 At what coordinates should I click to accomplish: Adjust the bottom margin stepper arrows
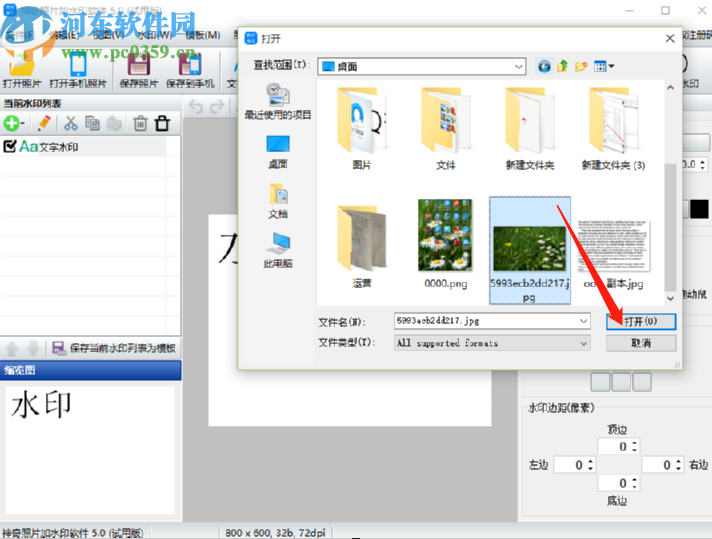[634, 483]
